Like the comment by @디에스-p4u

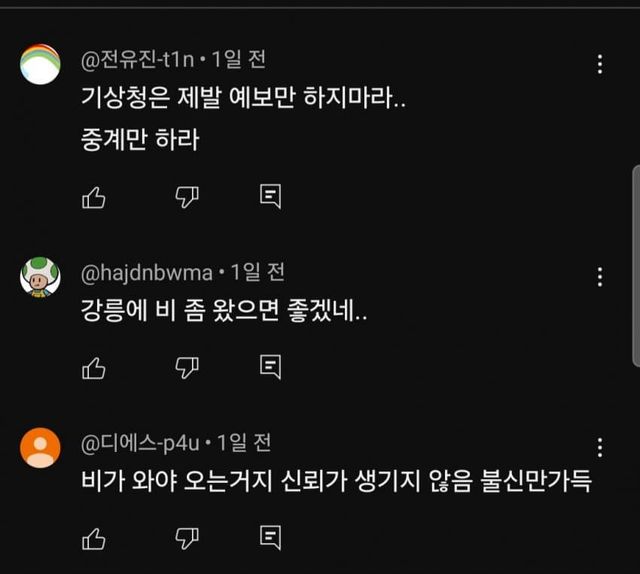[93, 539]
